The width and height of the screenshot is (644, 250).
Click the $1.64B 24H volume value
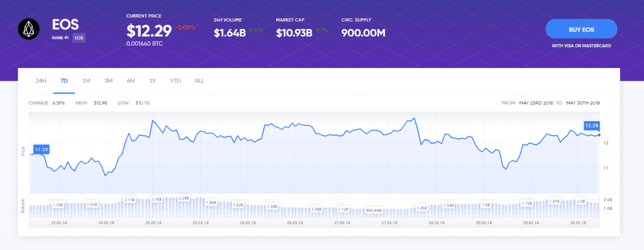[x=230, y=33]
